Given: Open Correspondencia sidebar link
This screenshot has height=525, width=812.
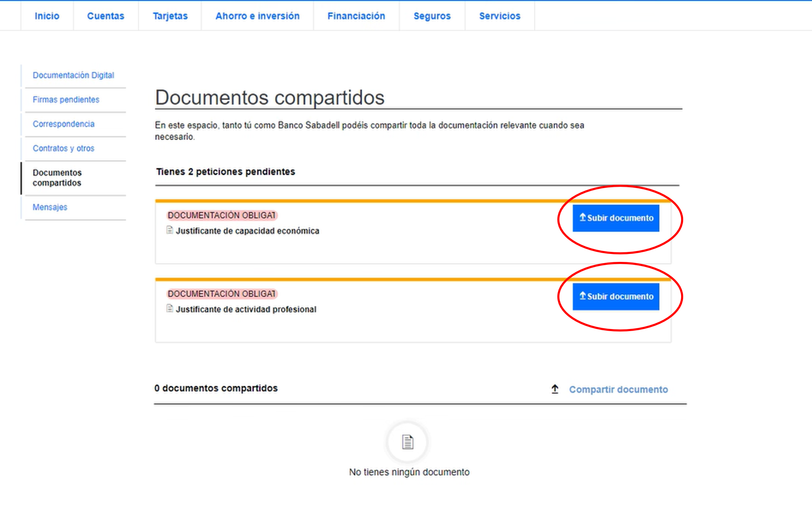Looking at the screenshot, I should [63, 124].
